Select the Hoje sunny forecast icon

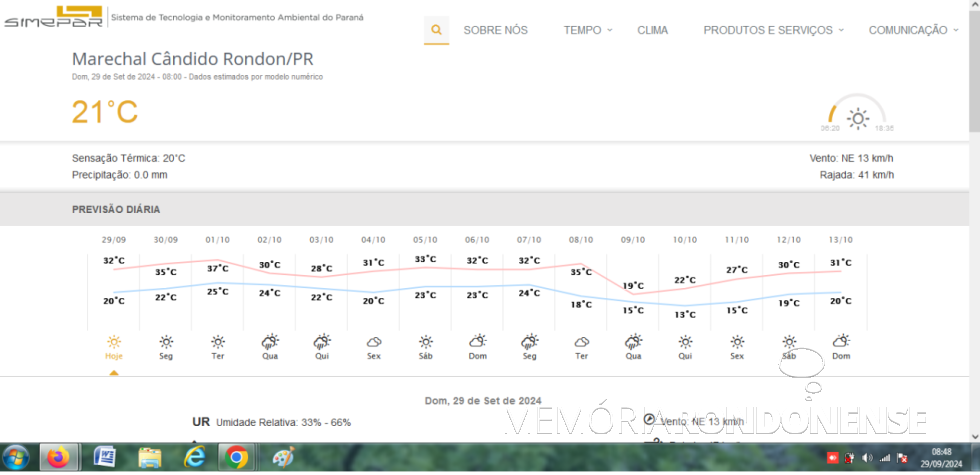[x=114, y=341]
